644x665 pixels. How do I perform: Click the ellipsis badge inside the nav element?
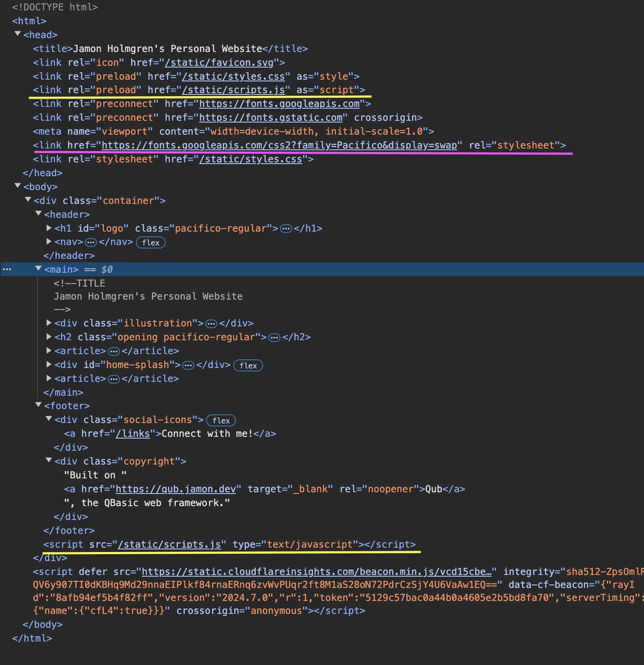point(91,242)
